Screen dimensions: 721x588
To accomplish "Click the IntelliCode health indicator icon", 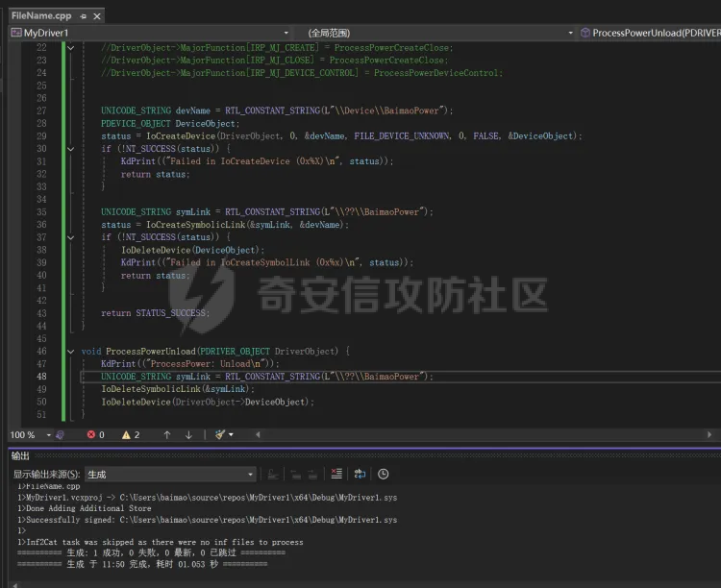I will pyautogui.click(x=60, y=435).
